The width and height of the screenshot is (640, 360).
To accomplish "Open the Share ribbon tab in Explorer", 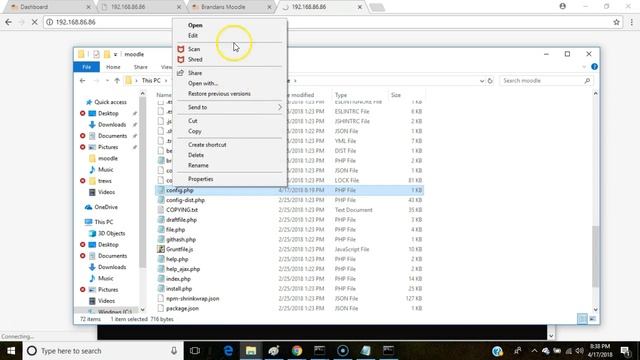I will [140, 67].
